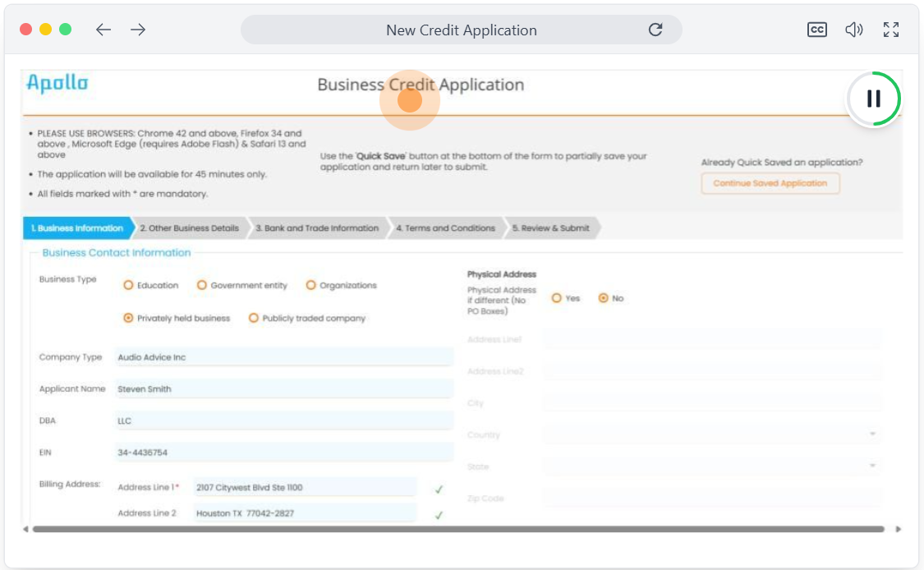Image resolution: width=924 pixels, height=570 pixels.
Task: Click the page refresh icon in the address bar
Action: tap(655, 30)
